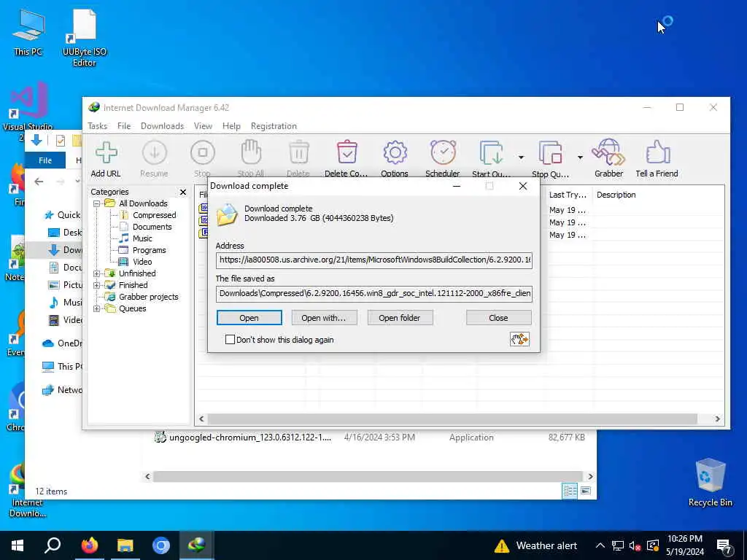Click the Delete Completed toolbar icon
The image size is (747, 560).
pyautogui.click(x=347, y=152)
